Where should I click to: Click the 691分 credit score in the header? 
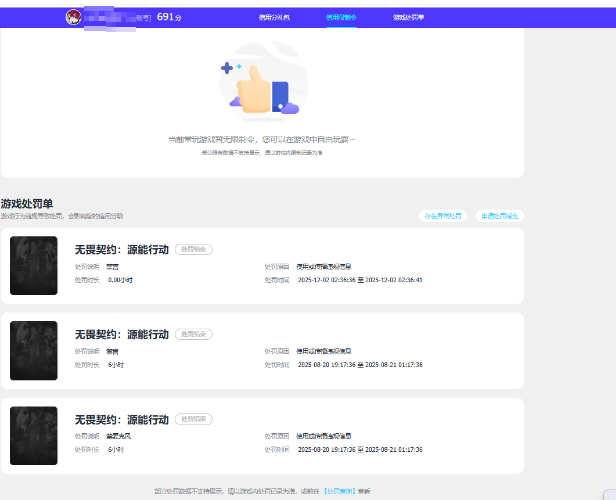click(x=169, y=17)
